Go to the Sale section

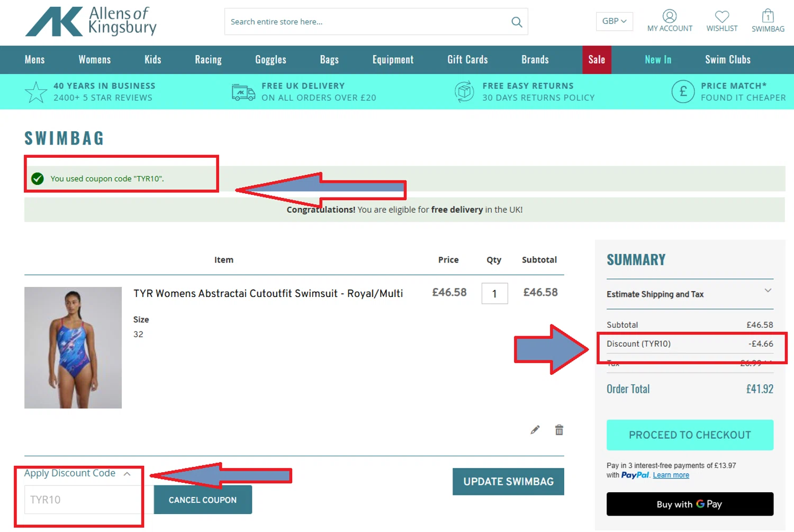[x=597, y=59]
